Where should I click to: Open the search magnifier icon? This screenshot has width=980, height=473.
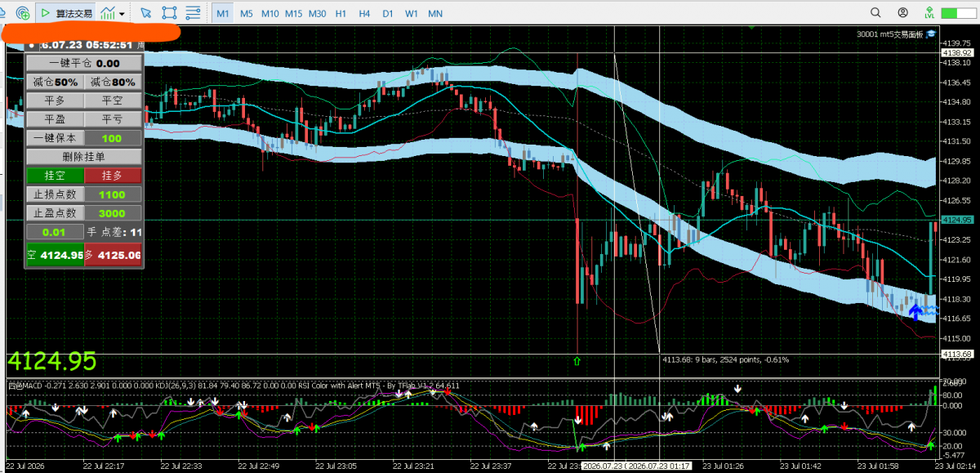click(x=875, y=13)
